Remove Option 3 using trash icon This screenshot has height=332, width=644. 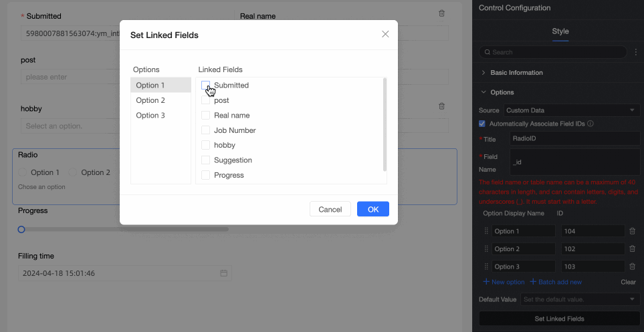632,267
